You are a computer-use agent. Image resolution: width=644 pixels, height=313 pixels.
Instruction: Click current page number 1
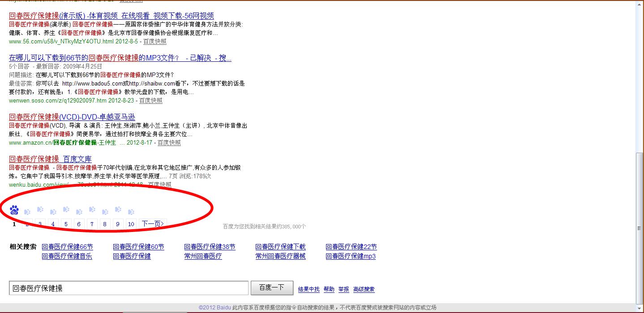(x=14, y=224)
